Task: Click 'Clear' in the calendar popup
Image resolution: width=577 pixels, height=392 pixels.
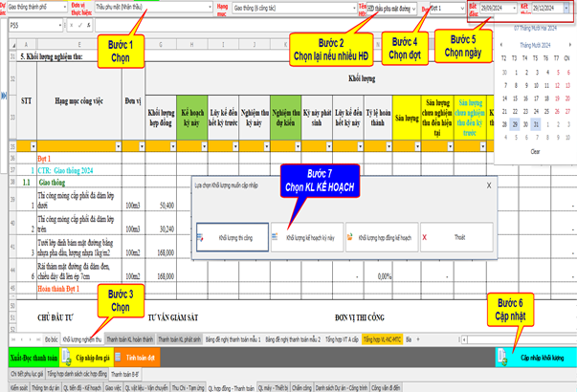Action: coord(536,151)
